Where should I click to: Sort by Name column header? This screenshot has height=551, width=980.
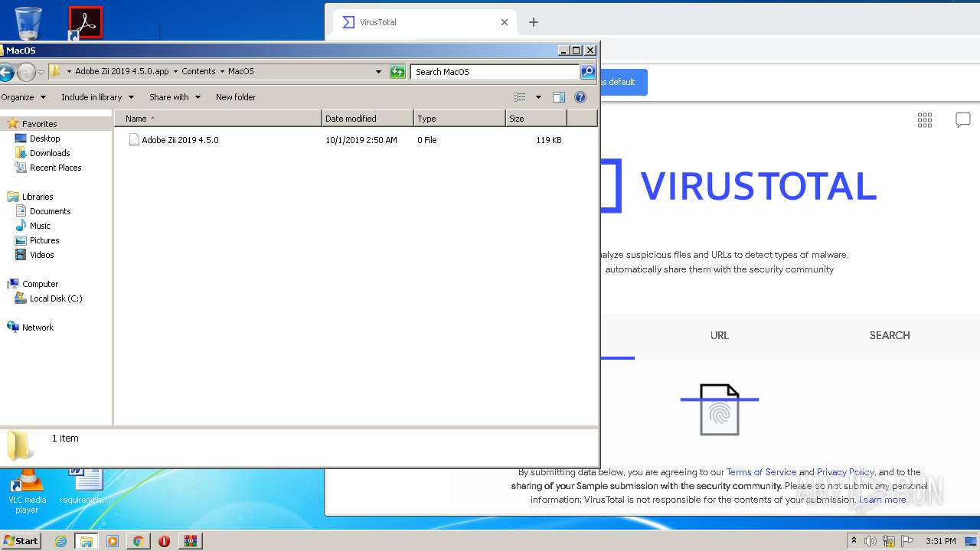coord(218,119)
